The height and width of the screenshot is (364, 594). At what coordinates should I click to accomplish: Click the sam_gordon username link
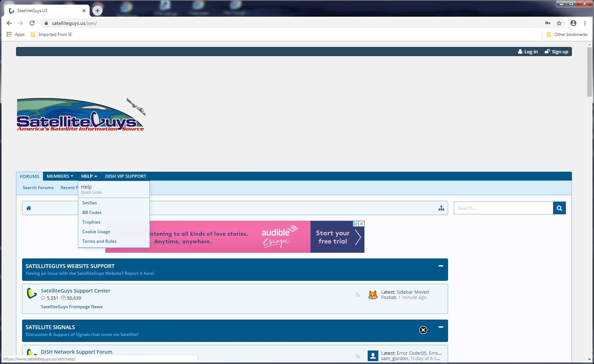pos(395,359)
